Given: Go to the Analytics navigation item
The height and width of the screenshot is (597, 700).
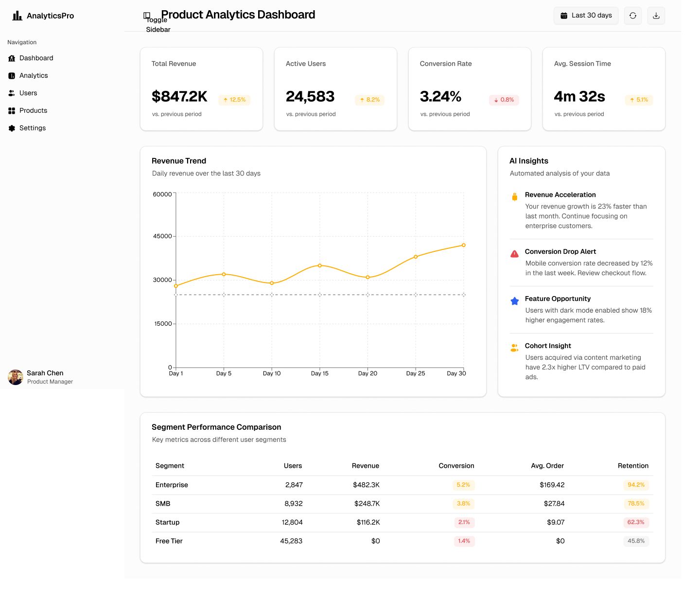Looking at the screenshot, I should tap(34, 76).
